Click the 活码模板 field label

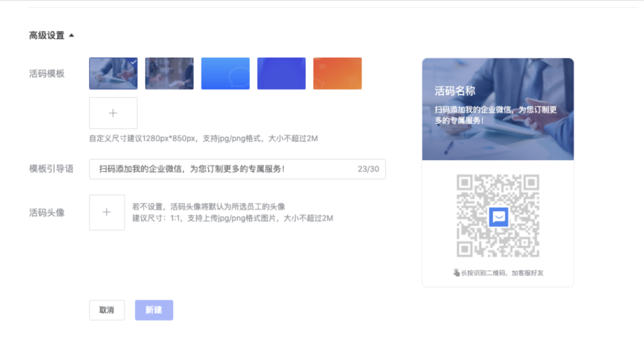coord(47,73)
